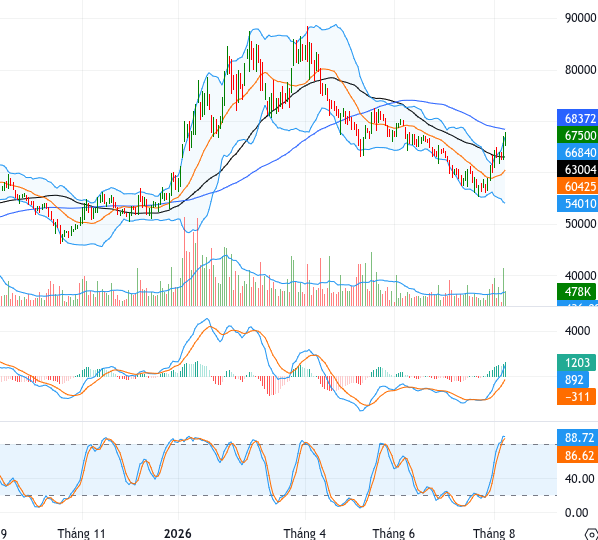Click the Tháng 4 time axis label
Viewport: 598px width, 540px height.
coord(304,533)
